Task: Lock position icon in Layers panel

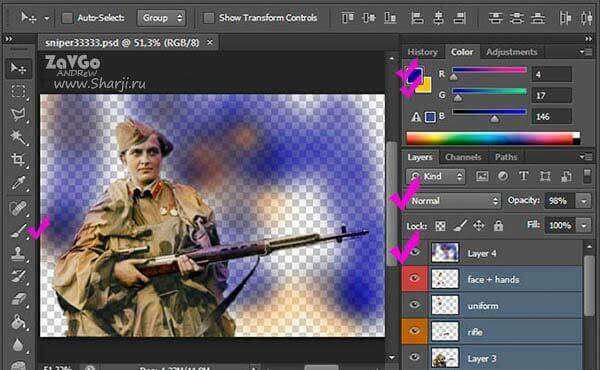Action: (x=479, y=226)
